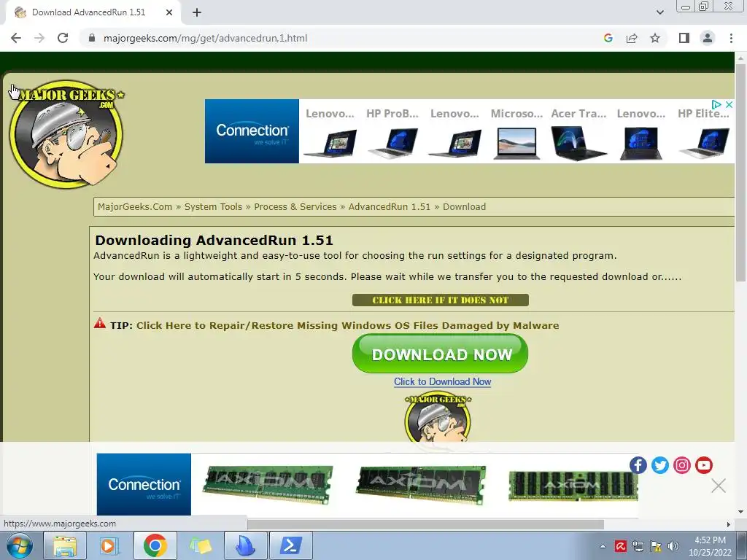
Task: Go to MajorGeeks.Com breadcrumb link
Action: (x=135, y=206)
